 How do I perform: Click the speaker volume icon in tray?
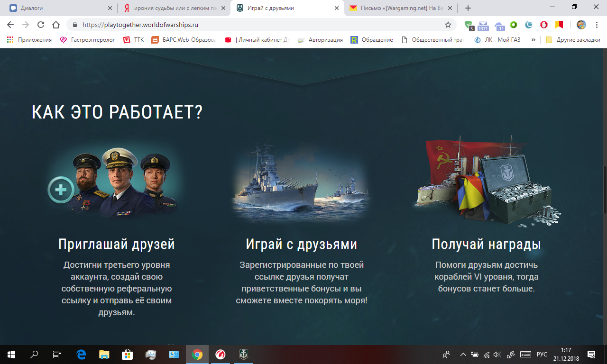(x=497, y=354)
